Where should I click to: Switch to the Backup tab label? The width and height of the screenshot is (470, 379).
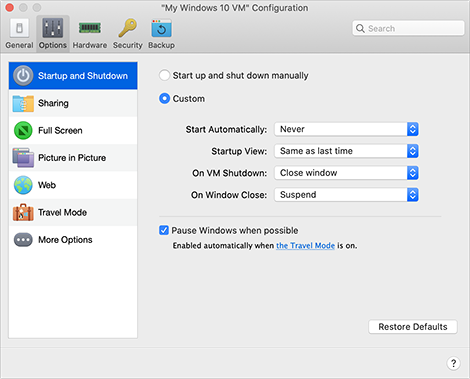pos(161,45)
